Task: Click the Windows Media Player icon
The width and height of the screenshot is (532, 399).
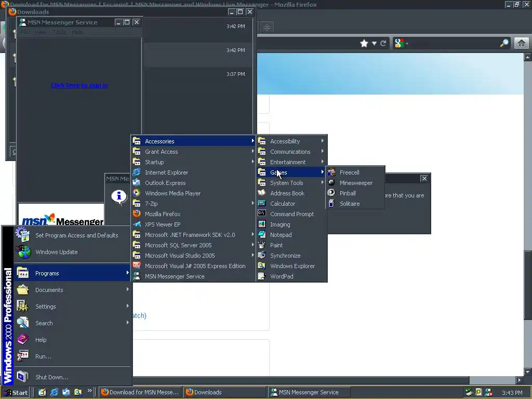Action: 137,193
